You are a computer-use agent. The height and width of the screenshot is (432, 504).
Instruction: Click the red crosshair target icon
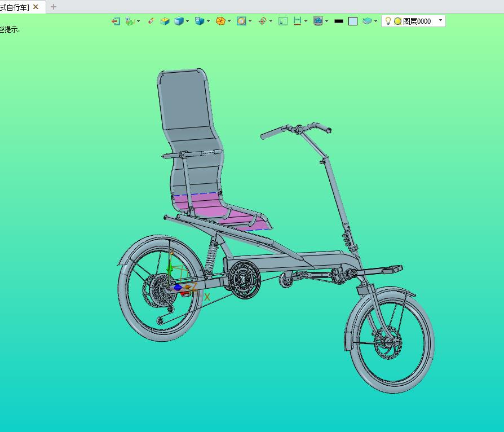click(262, 21)
